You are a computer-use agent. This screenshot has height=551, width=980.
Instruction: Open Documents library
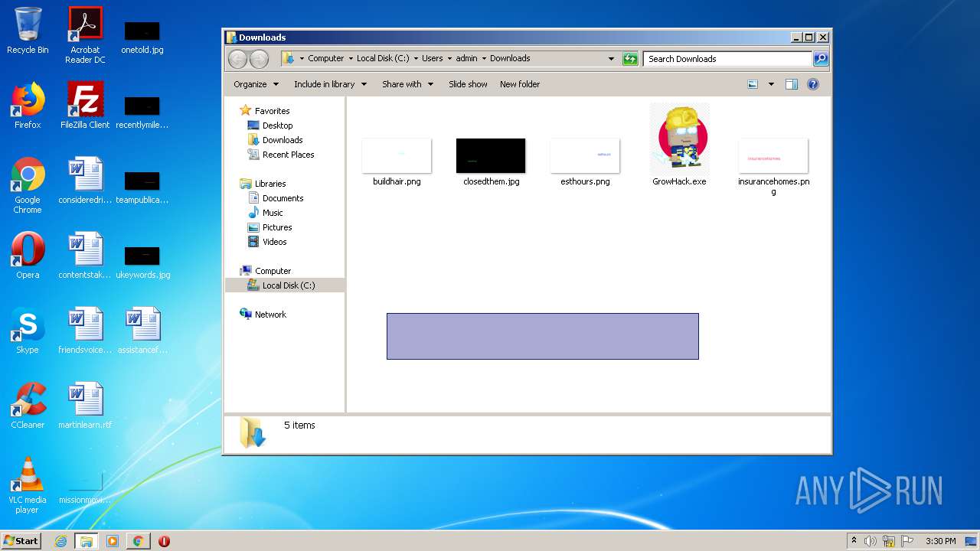[x=283, y=198]
